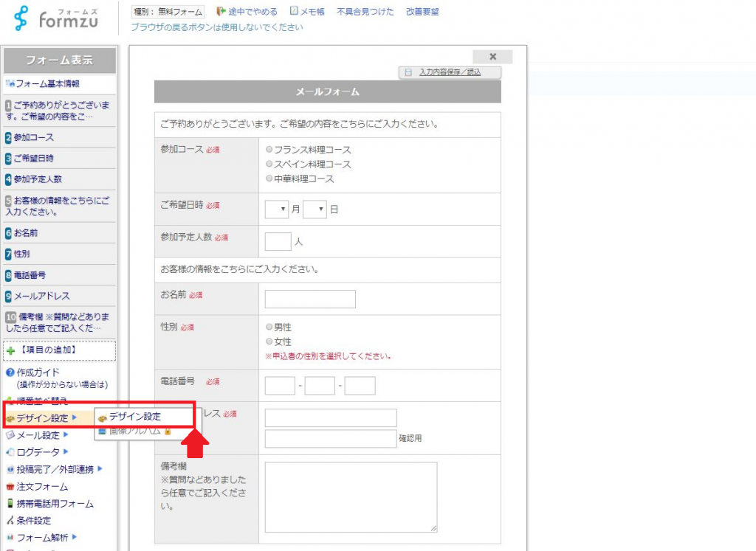
Task: Click the 入力内容保存／読込 button
Action: 450,72
